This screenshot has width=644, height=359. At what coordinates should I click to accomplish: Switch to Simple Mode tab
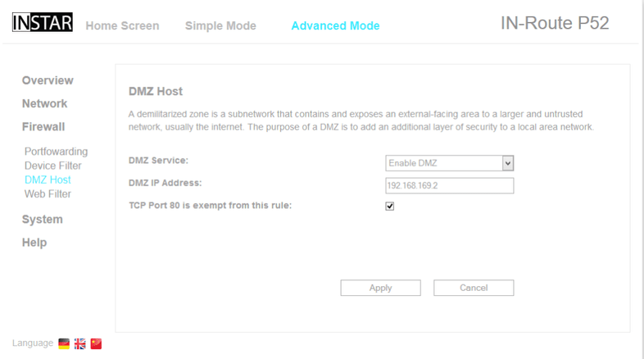[220, 26]
